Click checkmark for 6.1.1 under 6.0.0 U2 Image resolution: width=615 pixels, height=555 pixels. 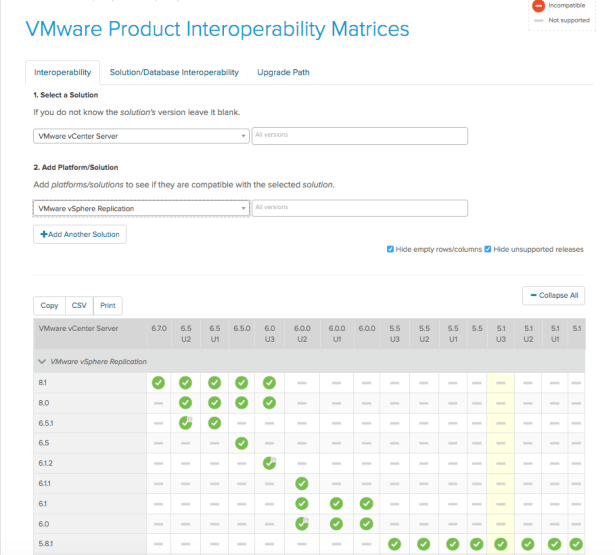tap(302, 484)
